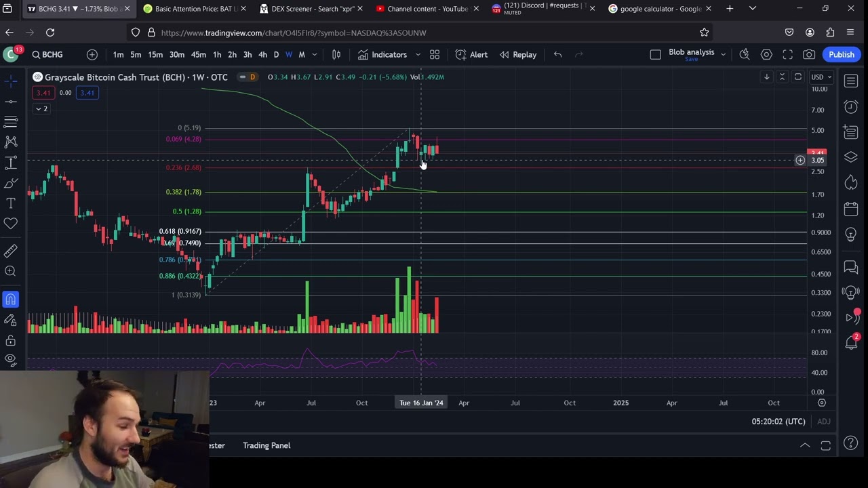Screen dimensions: 868x488
Task: Open the candlestick chart type menu
Action: [336, 55]
